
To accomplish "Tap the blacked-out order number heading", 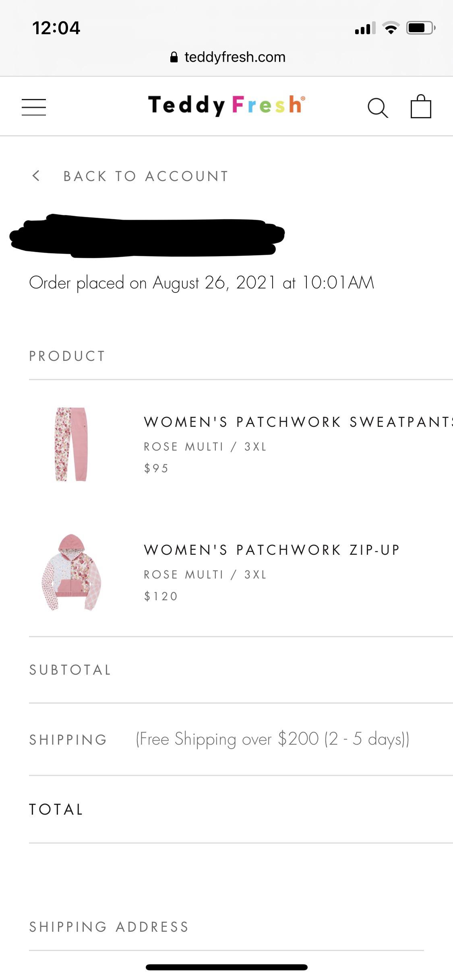I will click(147, 236).
